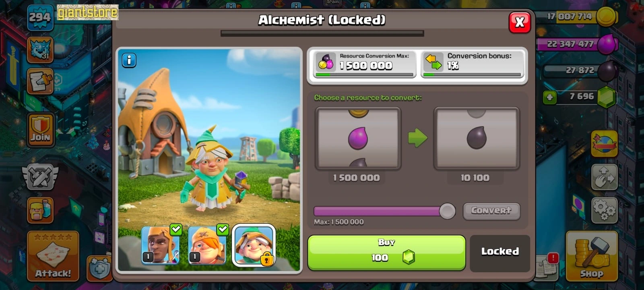Choose elixir as source resource
This screenshot has height=290, width=644.
[358, 138]
